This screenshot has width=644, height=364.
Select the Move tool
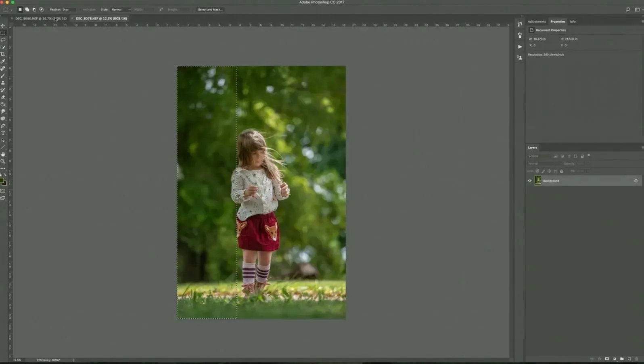coord(3,26)
